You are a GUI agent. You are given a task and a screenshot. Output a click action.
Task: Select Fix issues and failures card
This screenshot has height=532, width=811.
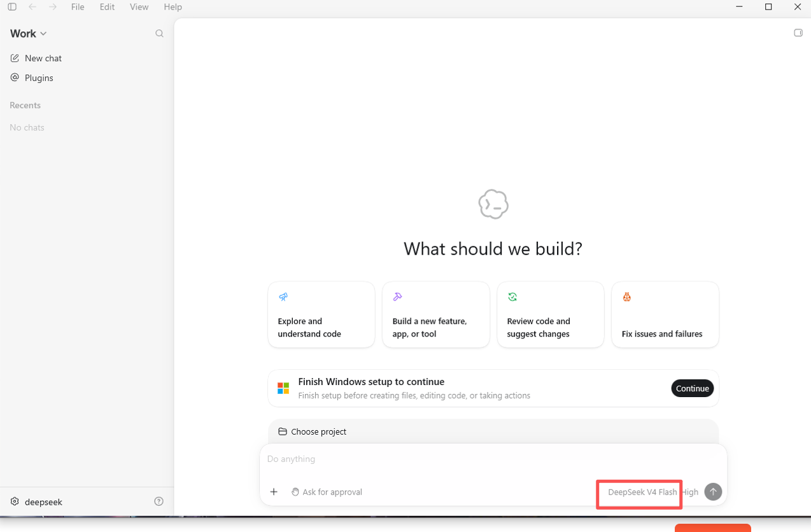665,314
